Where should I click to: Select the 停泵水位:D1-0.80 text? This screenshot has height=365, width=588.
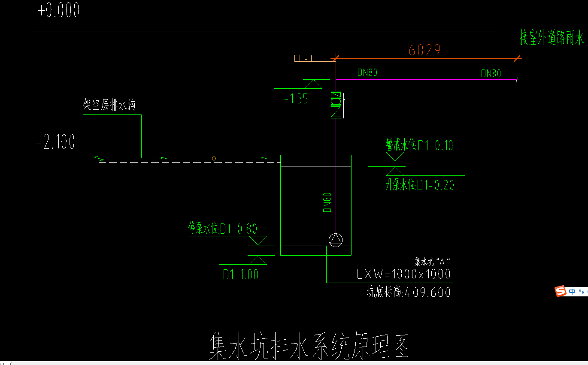click(223, 228)
